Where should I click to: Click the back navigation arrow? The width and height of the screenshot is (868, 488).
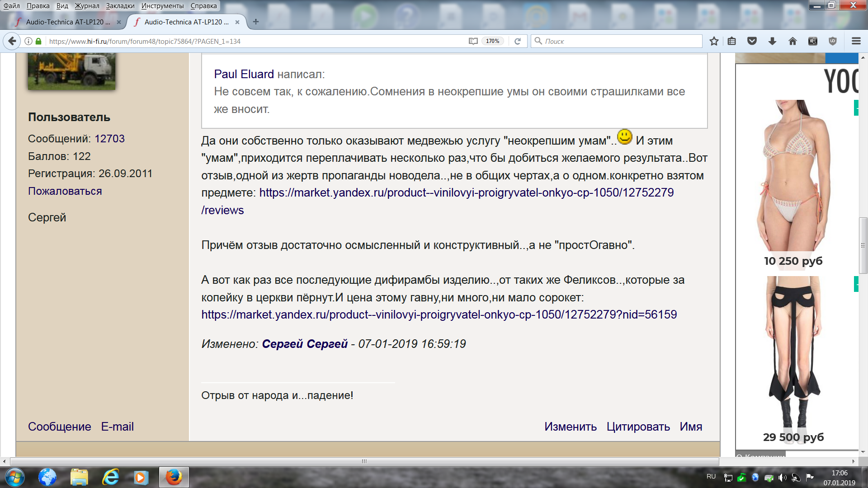coord(12,41)
